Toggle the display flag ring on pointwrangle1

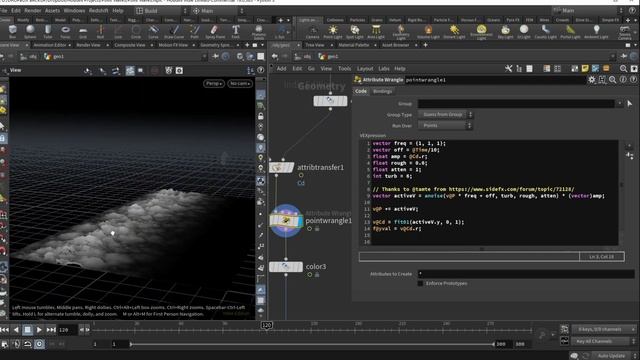pos(309,229)
